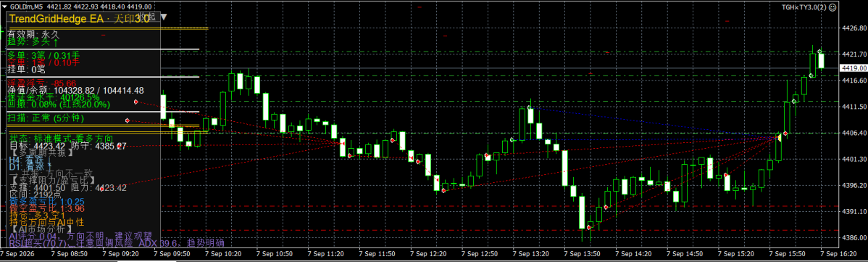Click the 4411.50 price scale label
Screen dimensions: 868x262
tap(854, 107)
